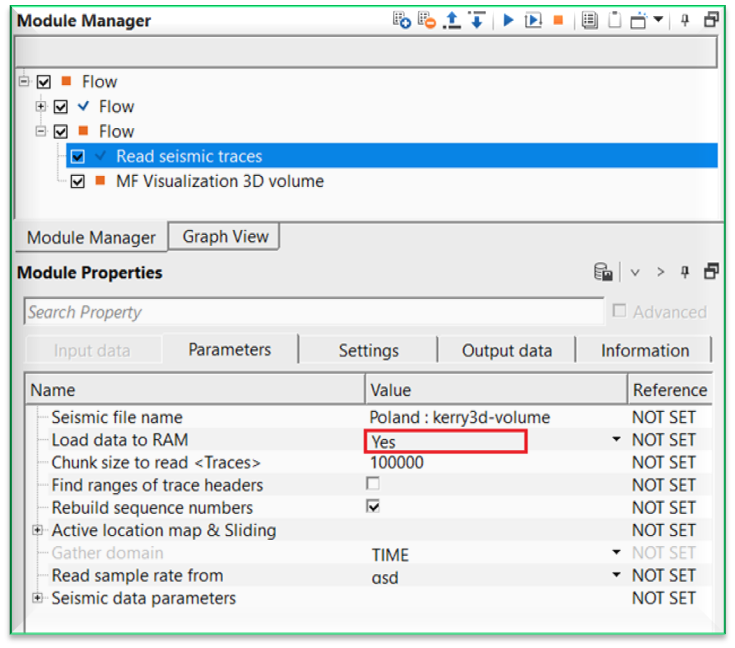The image size is (735, 648).
Task: Uncheck the Read seismic traces module checkbox
Action: click(x=78, y=156)
